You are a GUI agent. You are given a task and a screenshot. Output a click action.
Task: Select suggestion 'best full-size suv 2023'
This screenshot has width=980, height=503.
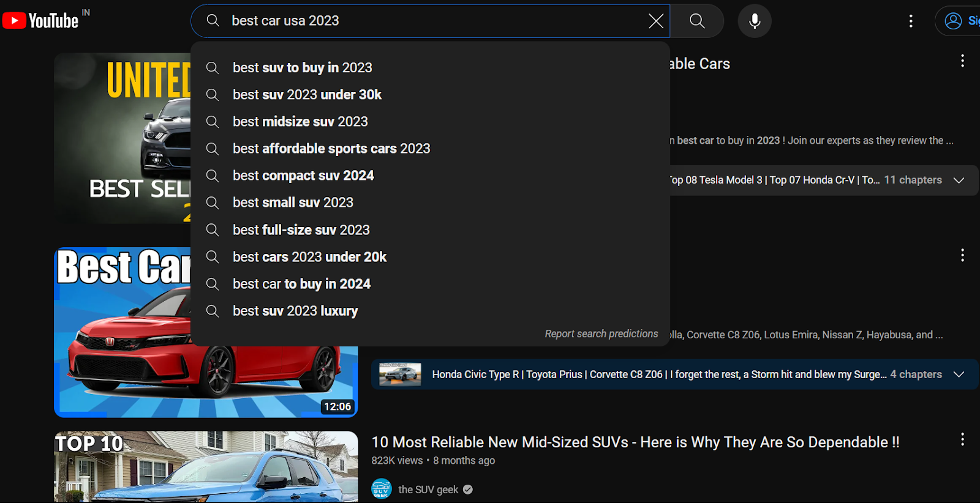[430, 229]
